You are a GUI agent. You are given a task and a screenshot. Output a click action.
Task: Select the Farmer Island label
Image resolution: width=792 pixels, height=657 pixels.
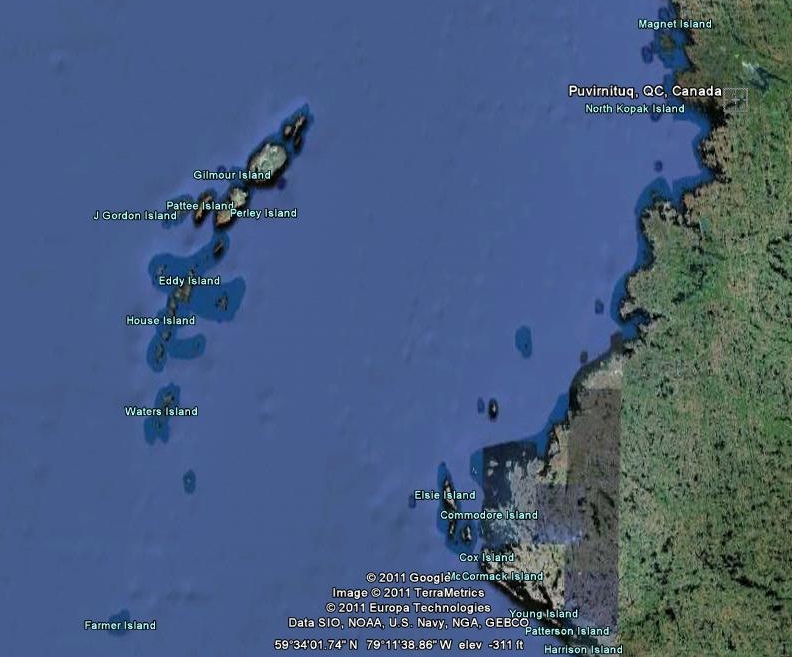point(120,626)
